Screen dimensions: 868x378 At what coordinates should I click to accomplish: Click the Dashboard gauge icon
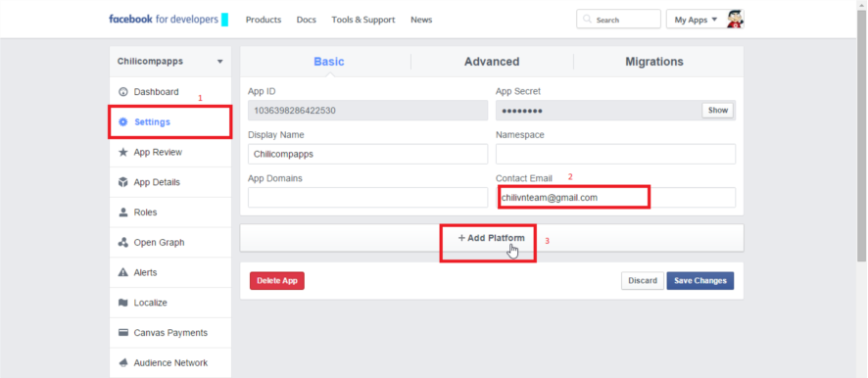(x=123, y=92)
